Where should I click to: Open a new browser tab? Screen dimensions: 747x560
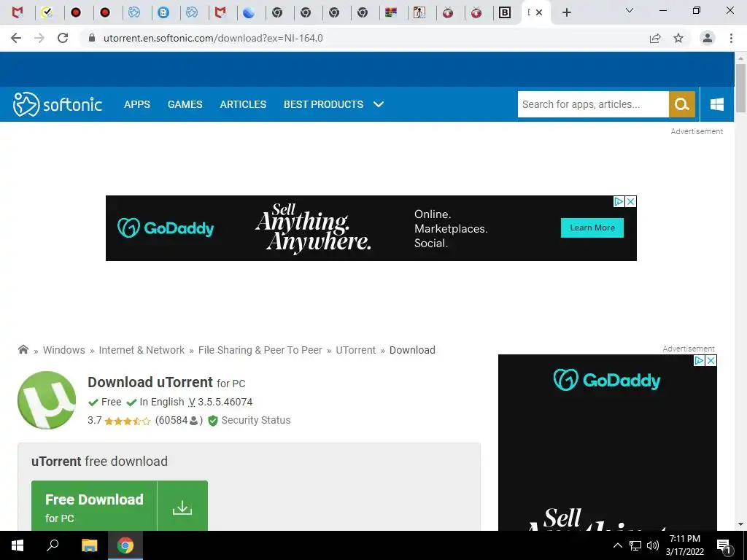coord(566,12)
